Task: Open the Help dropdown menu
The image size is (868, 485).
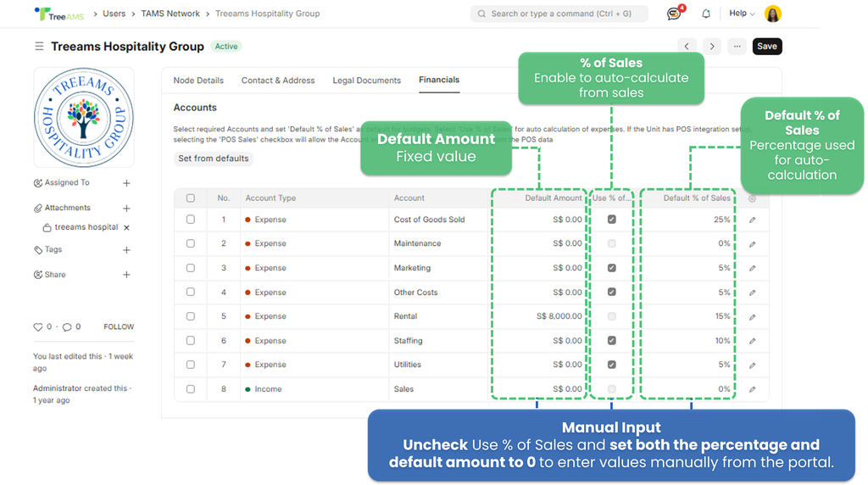Action: (x=742, y=14)
